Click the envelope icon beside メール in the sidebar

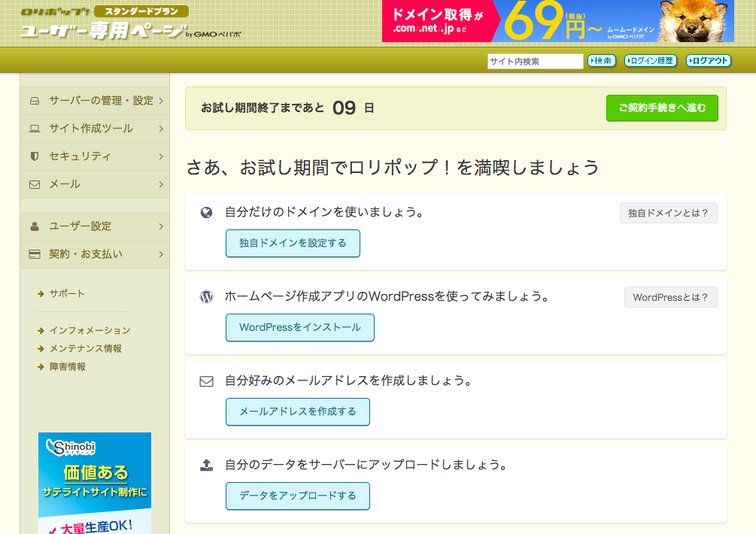tap(35, 184)
